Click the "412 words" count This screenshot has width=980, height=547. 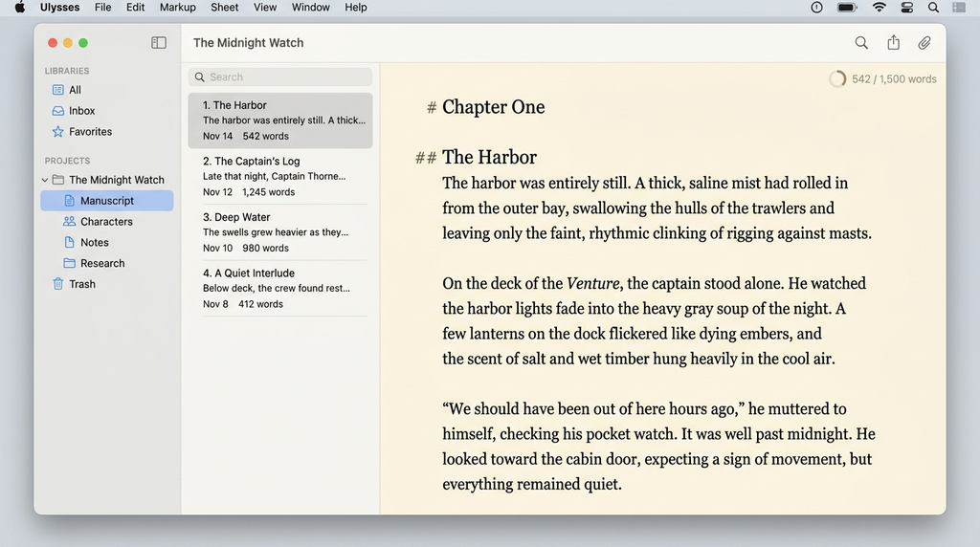click(260, 304)
